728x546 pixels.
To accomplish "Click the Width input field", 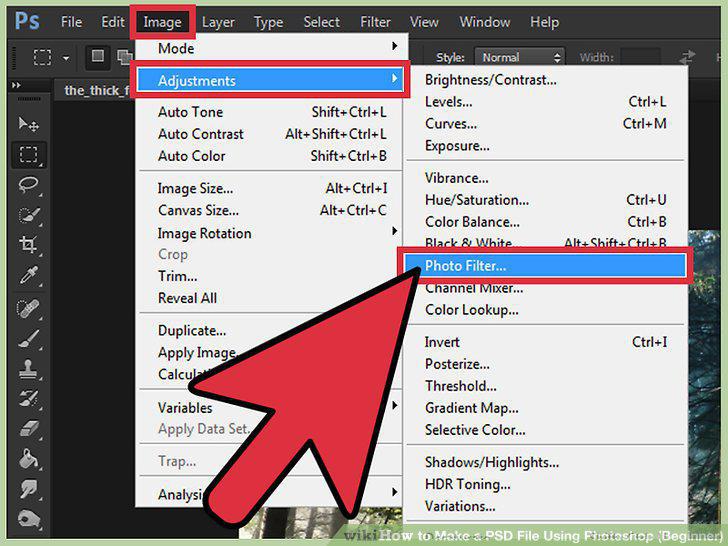I will coord(640,57).
